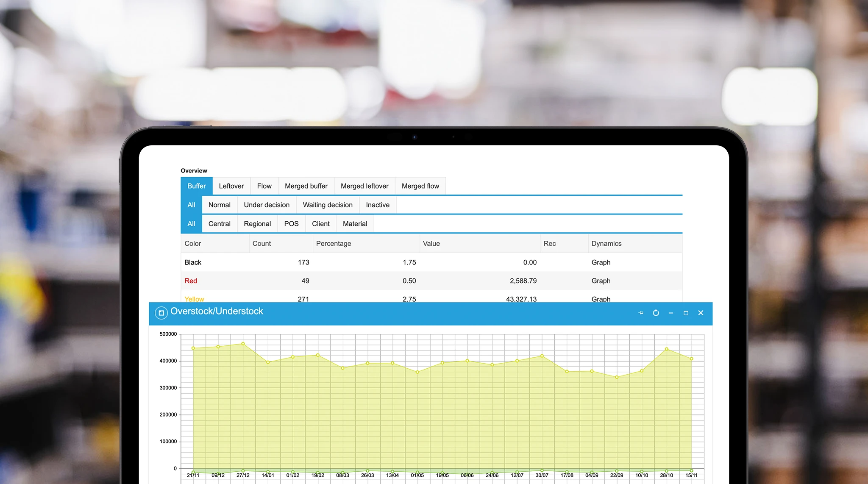The image size is (868, 484).
Task: Choose the Material location filter
Action: [355, 224]
